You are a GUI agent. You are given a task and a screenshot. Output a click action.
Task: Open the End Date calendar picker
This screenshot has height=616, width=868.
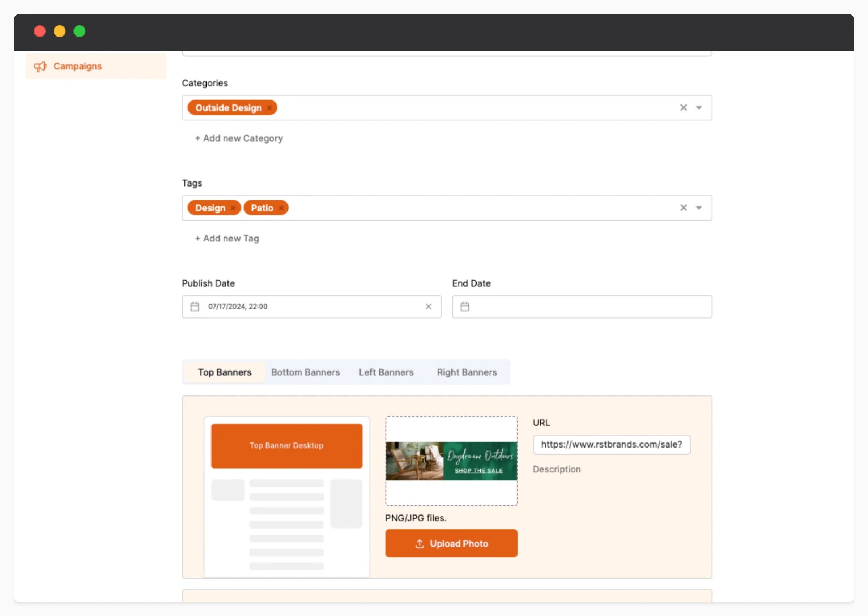(x=465, y=307)
